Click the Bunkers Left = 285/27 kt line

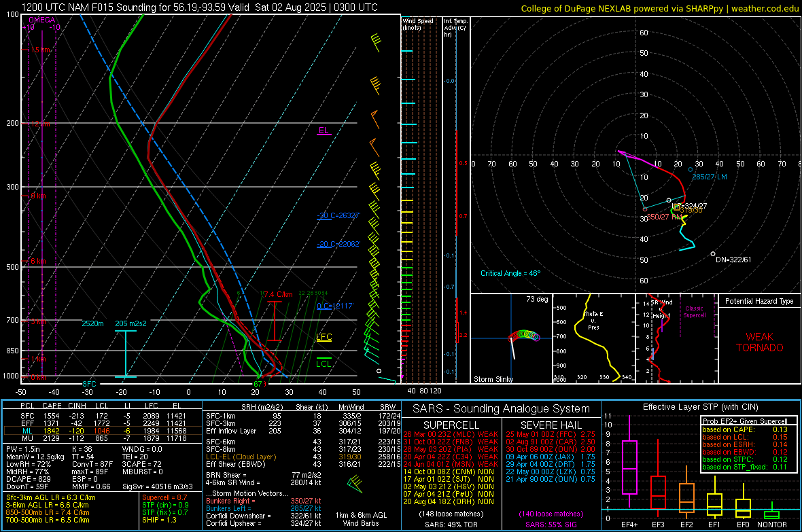coord(264,508)
